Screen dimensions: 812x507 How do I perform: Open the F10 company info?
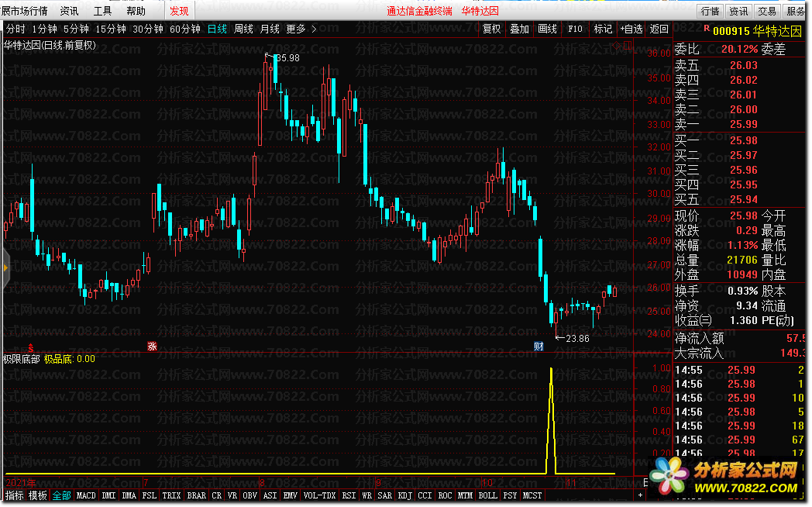pyautogui.click(x=576, y=29)
